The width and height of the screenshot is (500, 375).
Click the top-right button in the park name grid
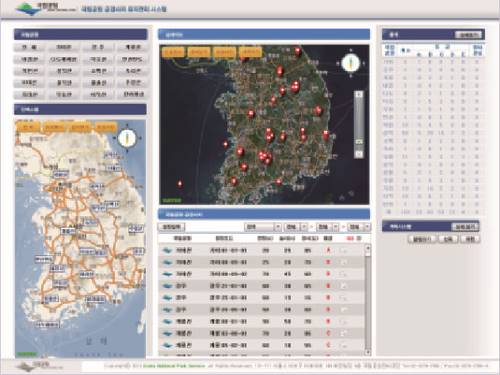[133, 47]
